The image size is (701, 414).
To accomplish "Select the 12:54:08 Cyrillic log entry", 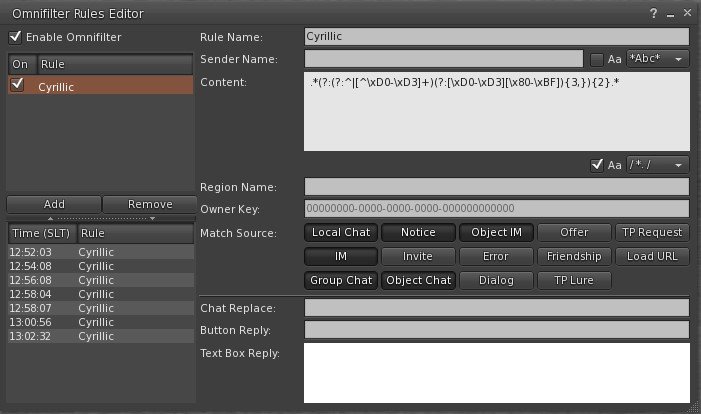I will pyautogui.click(x=101, y=266).
